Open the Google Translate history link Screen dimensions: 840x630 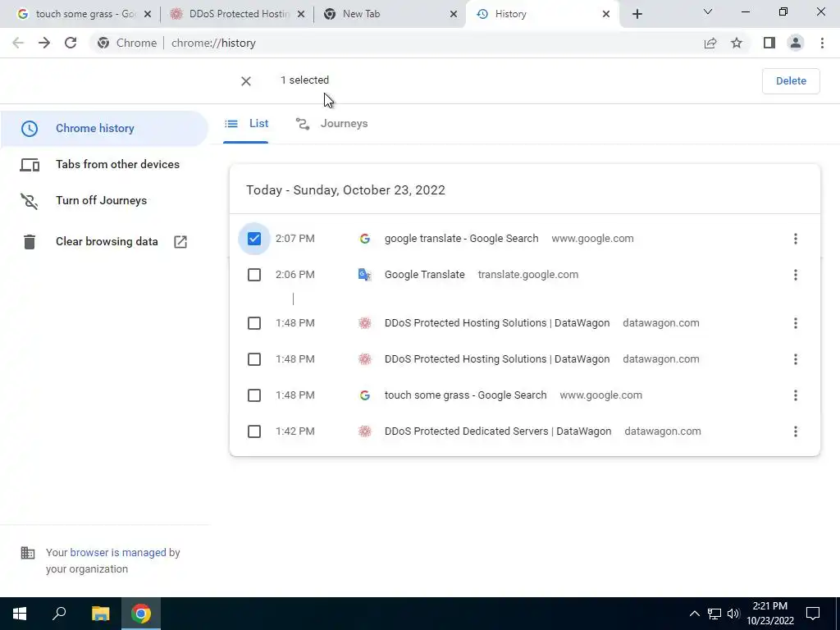424,275
